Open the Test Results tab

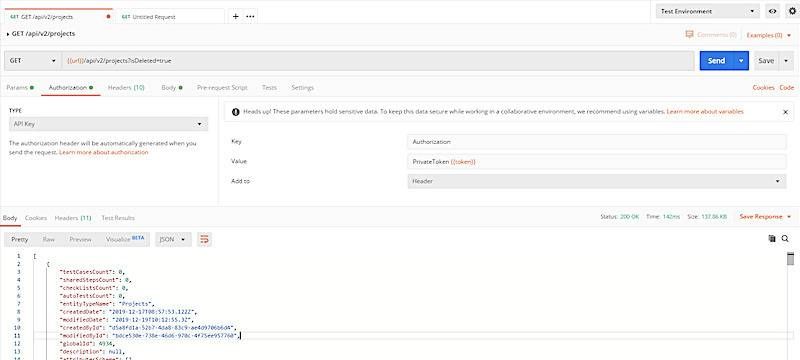pos(118,218)
